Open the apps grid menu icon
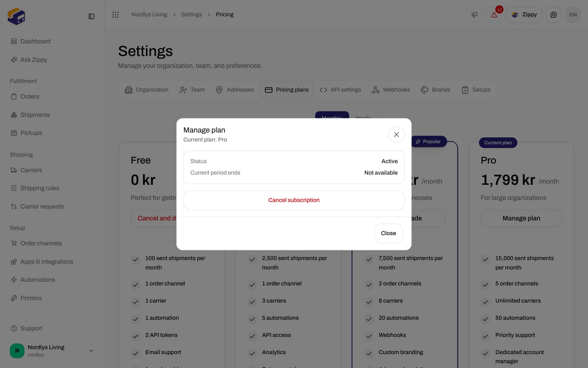Screen dimensions: 588x368 coord(115,15)
